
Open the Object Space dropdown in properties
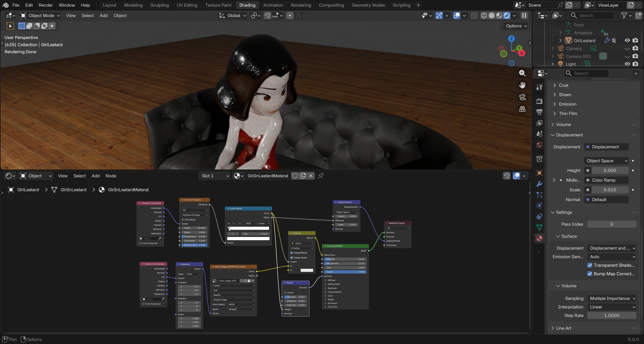pyautogui.click(x=606, y=161)
